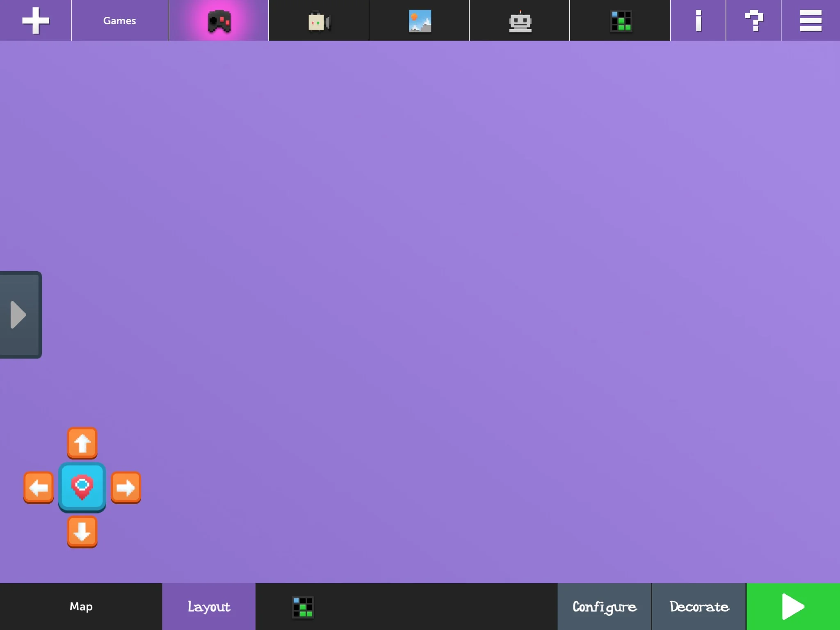Select the robot tab

coord(520,21)
